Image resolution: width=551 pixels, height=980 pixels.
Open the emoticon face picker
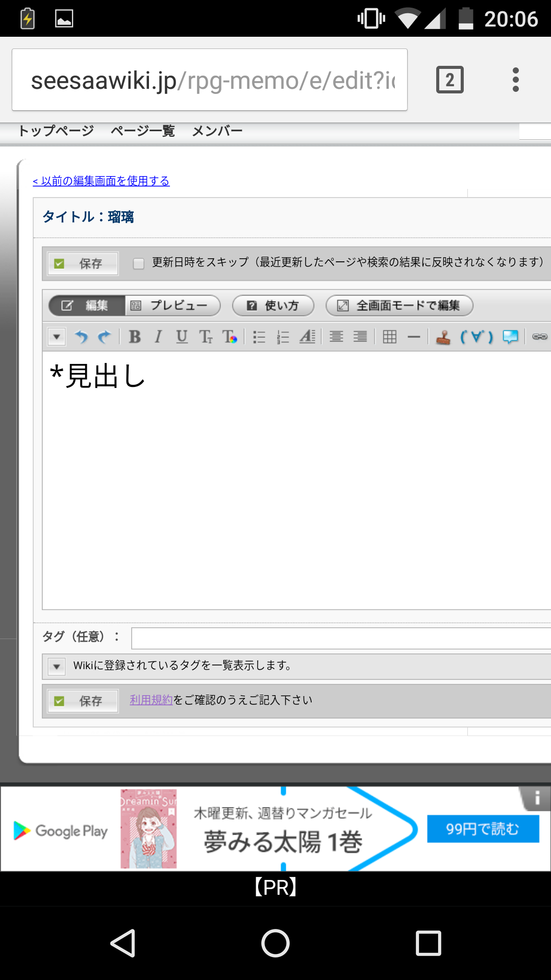[477, 337]
